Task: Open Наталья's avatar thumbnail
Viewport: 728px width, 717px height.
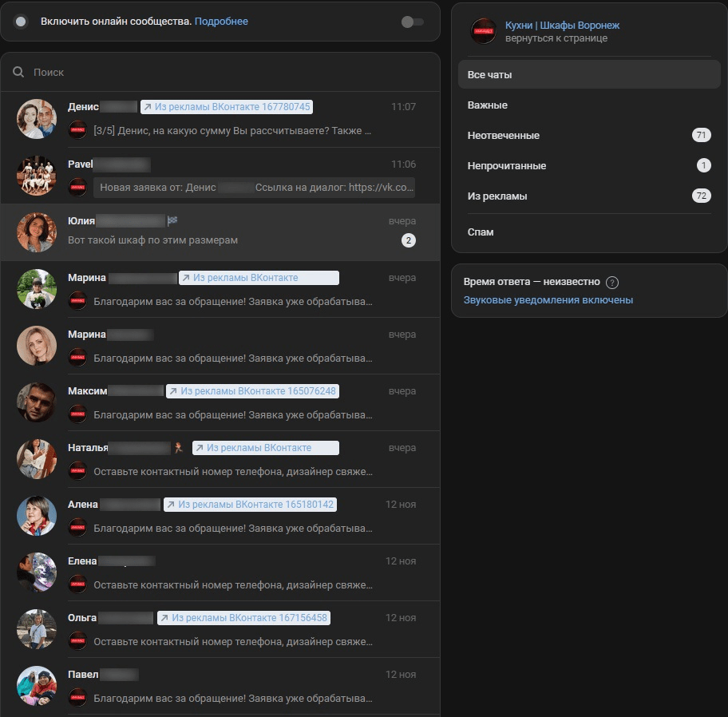Action: (x=37, y=459)
